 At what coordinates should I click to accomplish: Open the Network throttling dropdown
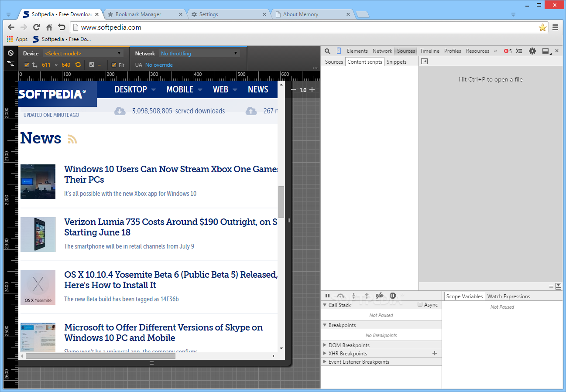point(199,53)
